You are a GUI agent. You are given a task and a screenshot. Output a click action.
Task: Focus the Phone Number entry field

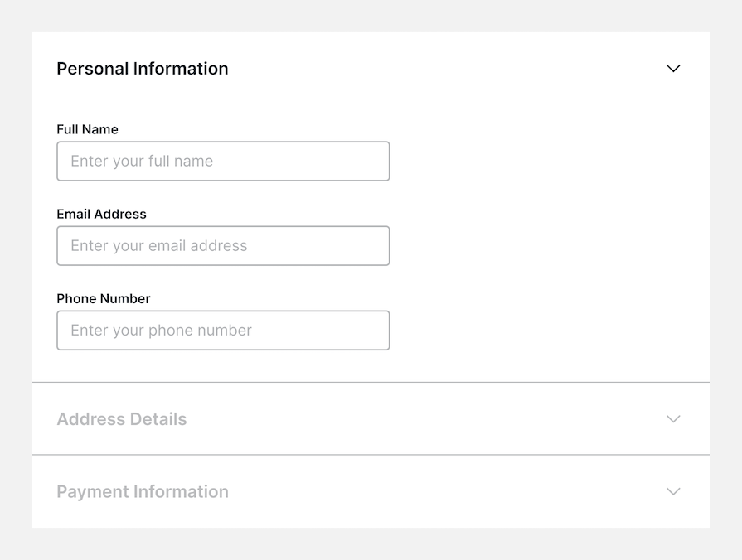[222, 330]
